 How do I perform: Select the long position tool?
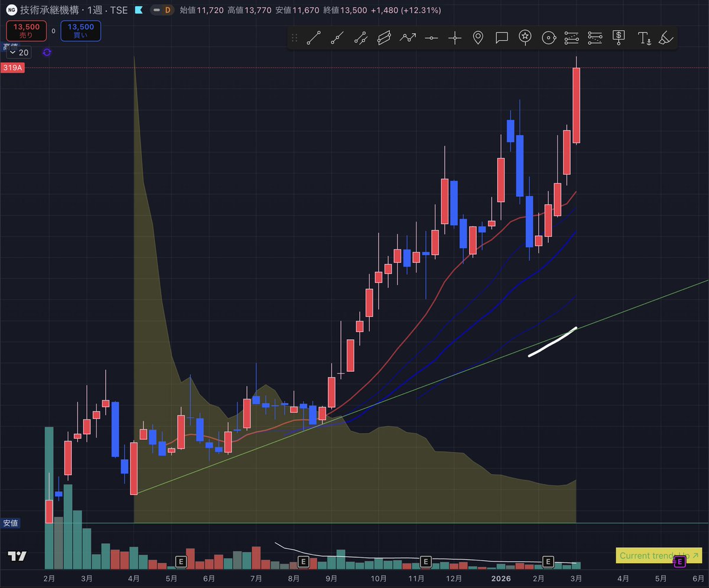[x=571, y=38]
